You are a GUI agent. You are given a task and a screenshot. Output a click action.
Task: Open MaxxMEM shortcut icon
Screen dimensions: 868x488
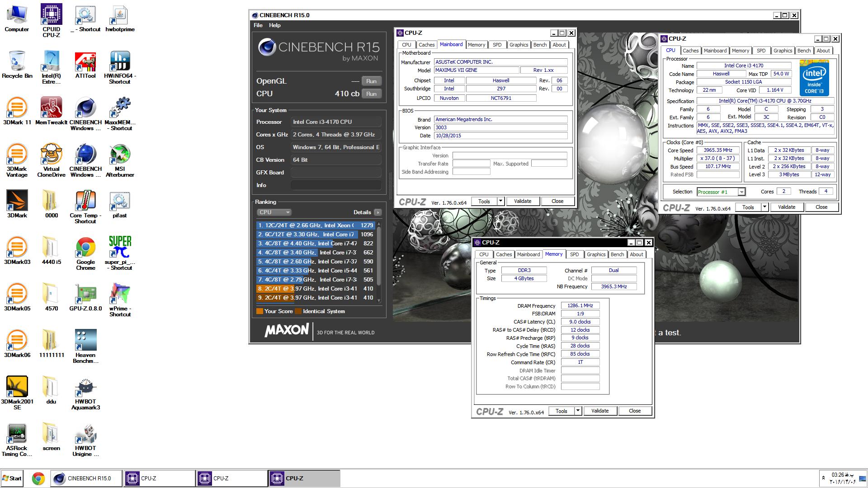point(120,114)
